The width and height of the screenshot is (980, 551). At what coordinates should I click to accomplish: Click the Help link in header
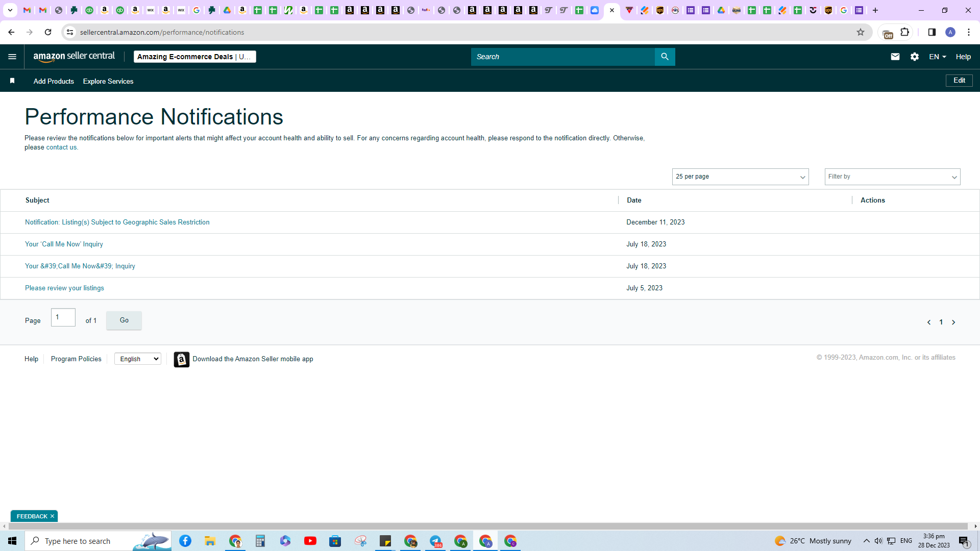tap(963, 57)
